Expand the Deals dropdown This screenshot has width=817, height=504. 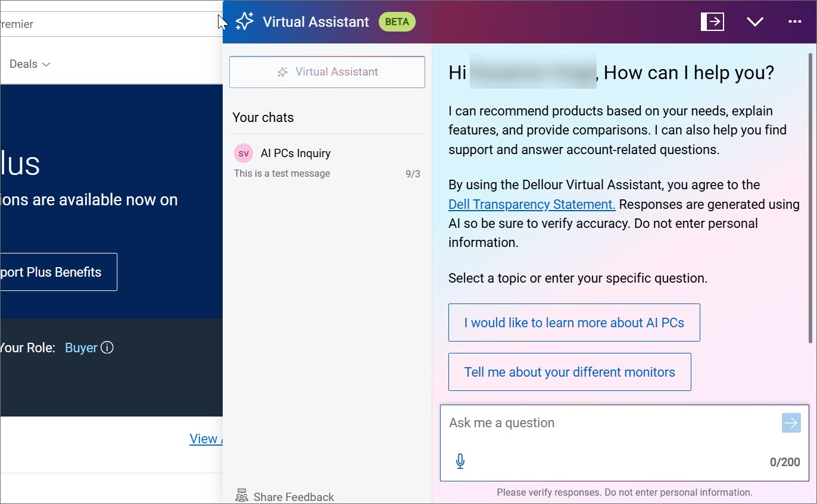(x=28, y=64)
